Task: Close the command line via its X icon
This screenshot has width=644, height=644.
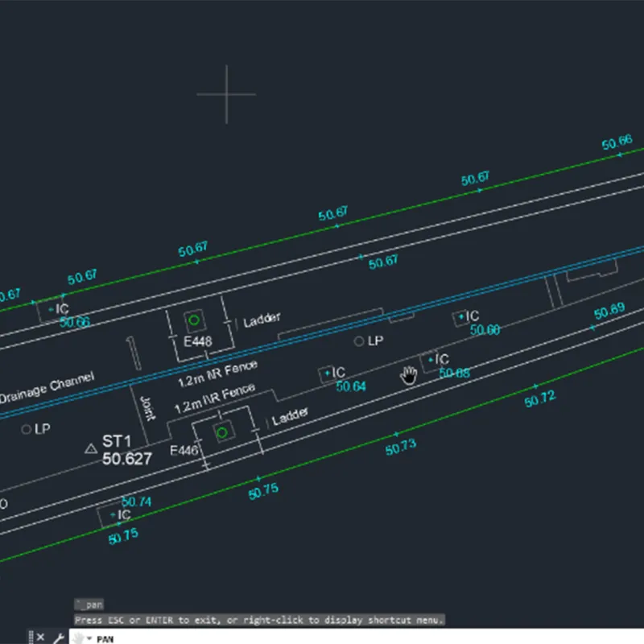Action: pos(40,638)
